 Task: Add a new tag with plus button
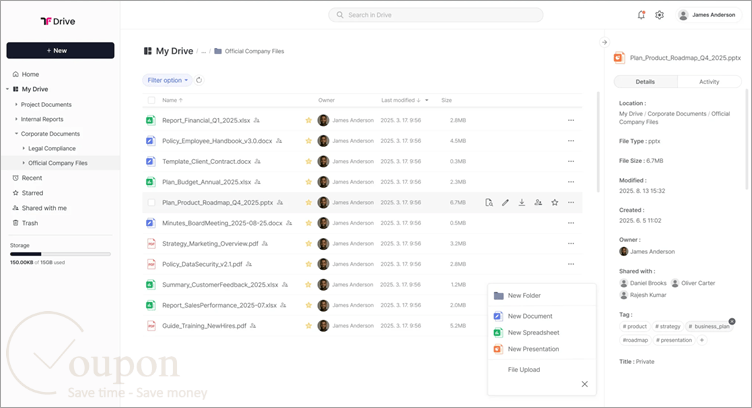point(702,340)
